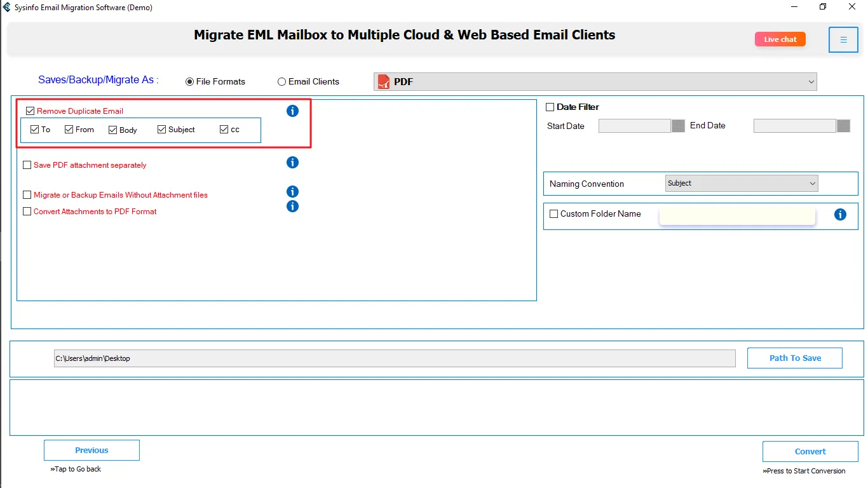The height and width of the screenshot is (488, 868).
Task: Click the Press to Start Conversion hint text
Action: tap(804, 471)
